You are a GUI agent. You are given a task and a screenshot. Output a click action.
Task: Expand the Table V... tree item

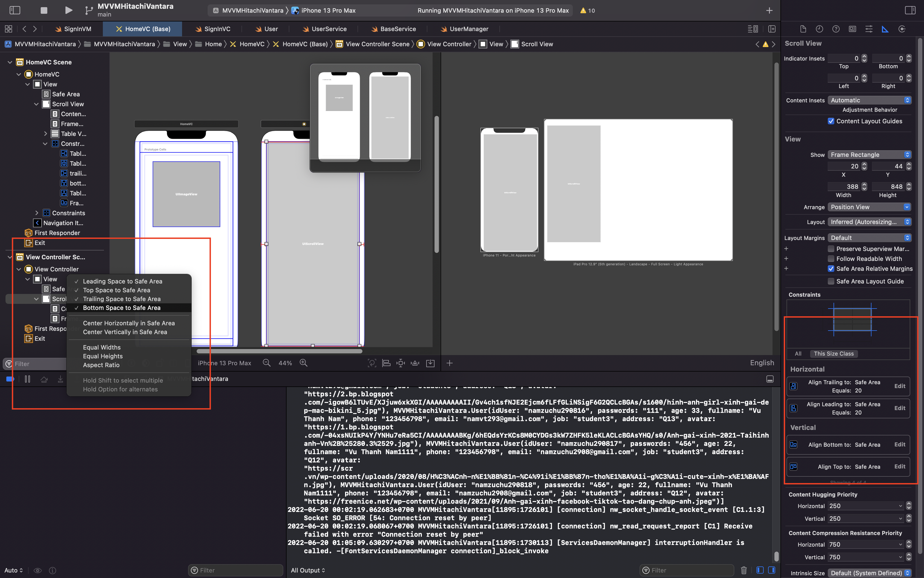click(x=45, y=134)
